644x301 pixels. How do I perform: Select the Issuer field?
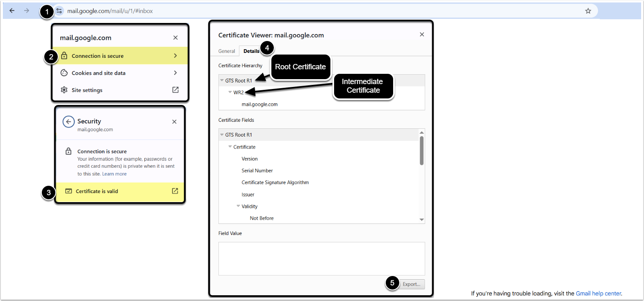point(319,195)
